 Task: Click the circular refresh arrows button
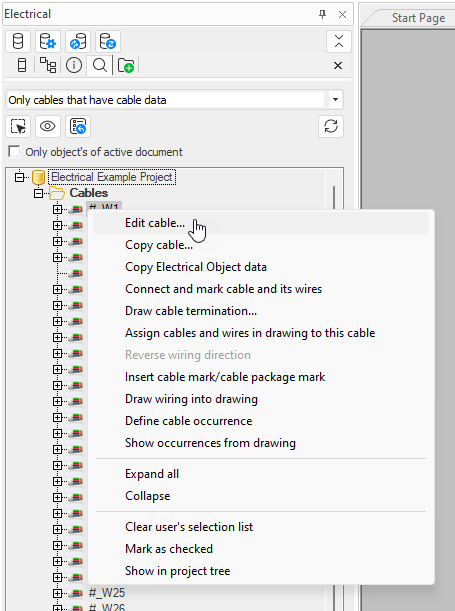click(x=331, y=127)
